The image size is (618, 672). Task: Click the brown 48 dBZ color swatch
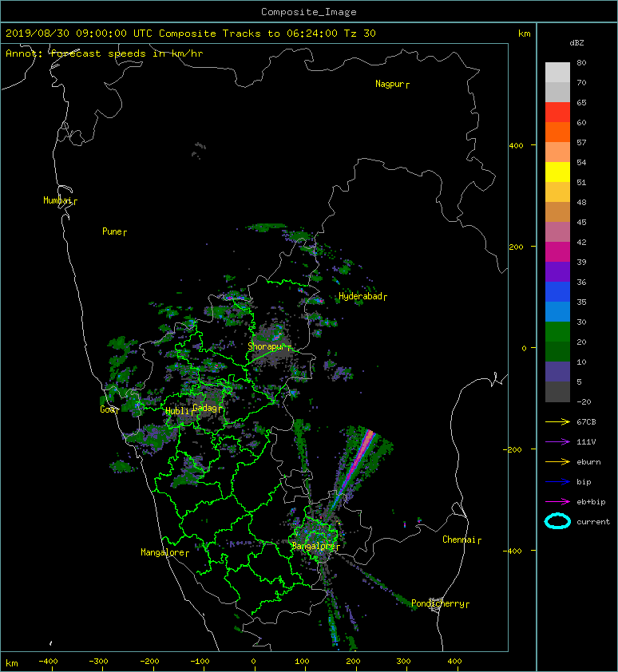coord(557,211)
